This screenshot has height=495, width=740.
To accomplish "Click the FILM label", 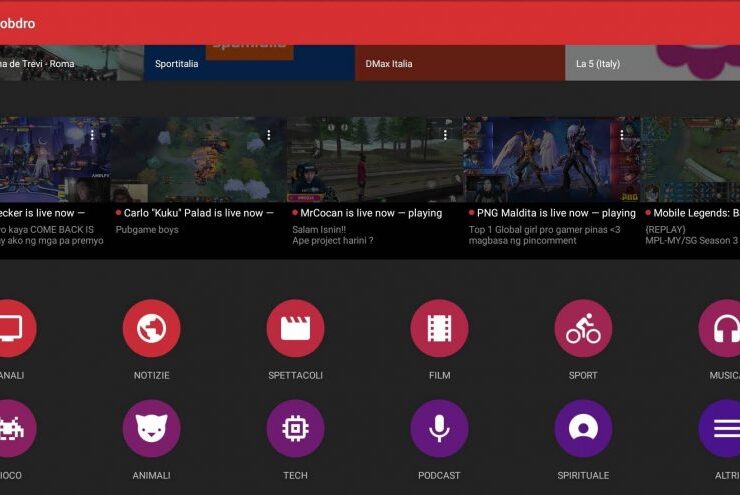I will [439, 376].
